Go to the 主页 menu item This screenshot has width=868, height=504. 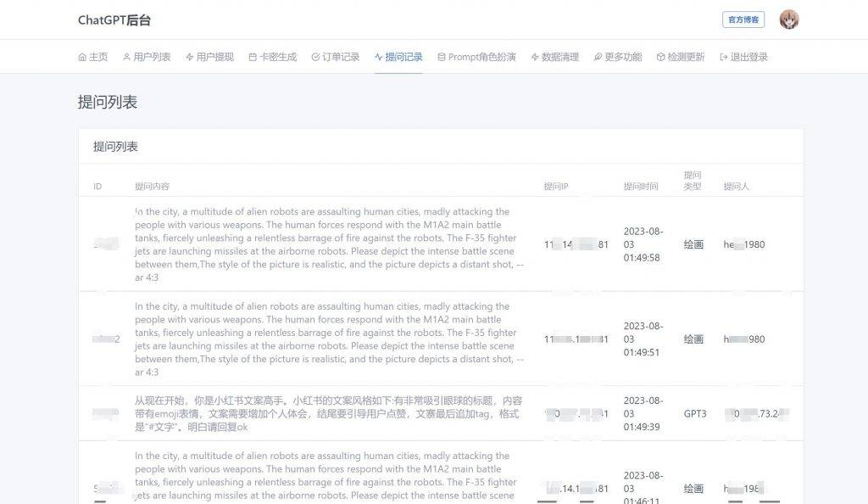93,57
